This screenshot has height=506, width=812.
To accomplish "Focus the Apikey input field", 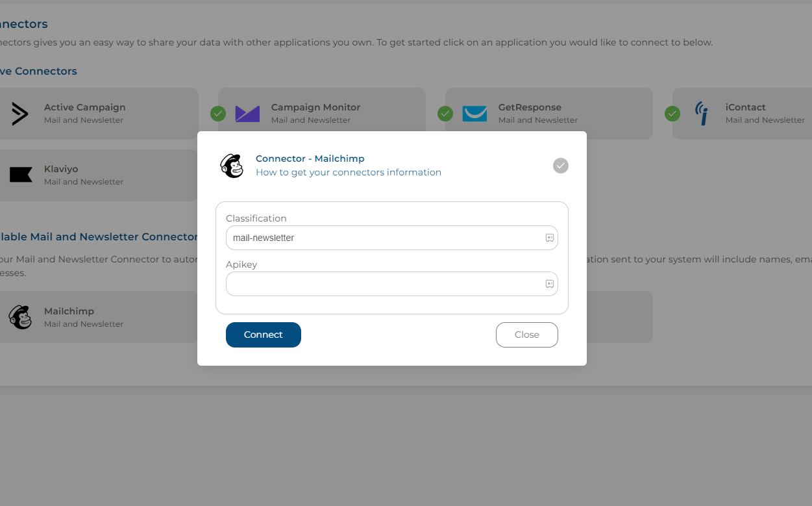I will click(x=392, y=284).
